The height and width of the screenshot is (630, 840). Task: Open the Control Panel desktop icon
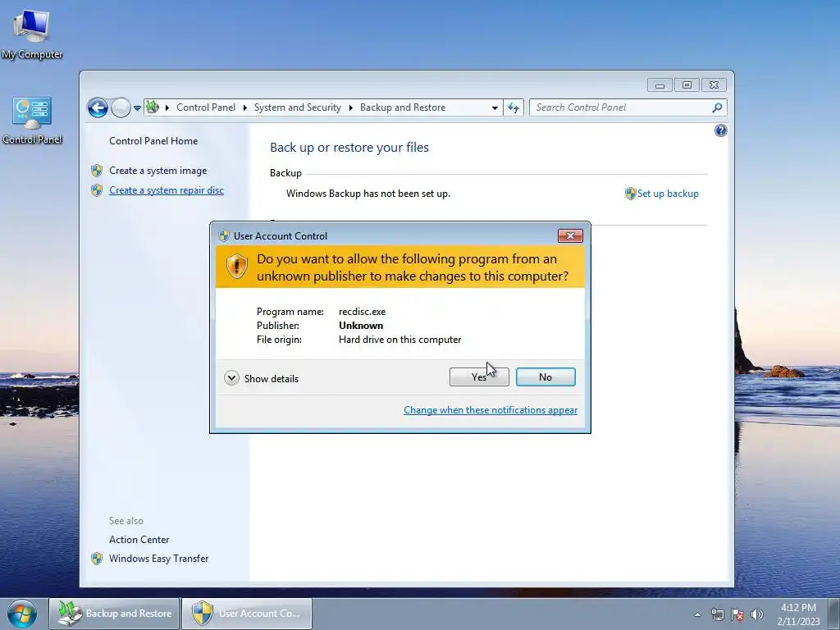(x=32, y=121)
